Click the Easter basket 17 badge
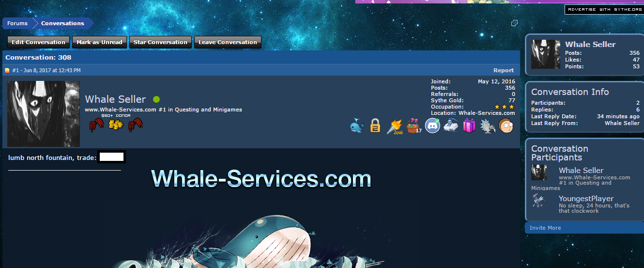644x268 pixels. click(x=414, y=126)
